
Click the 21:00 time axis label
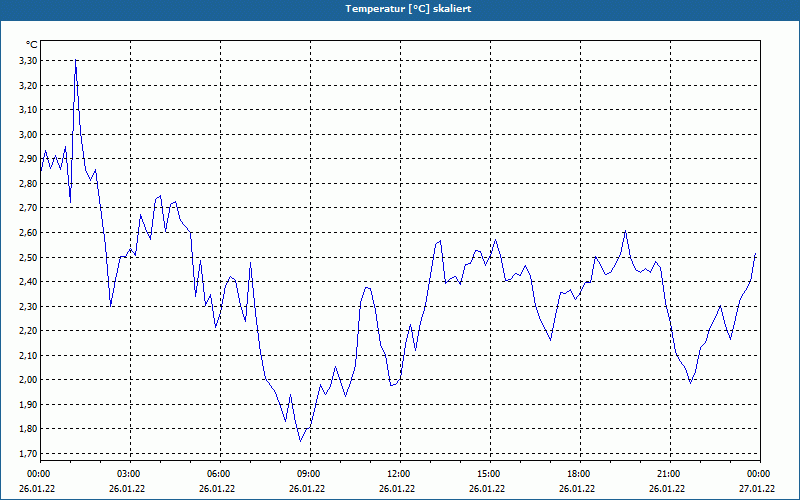(x=667, y=474)
